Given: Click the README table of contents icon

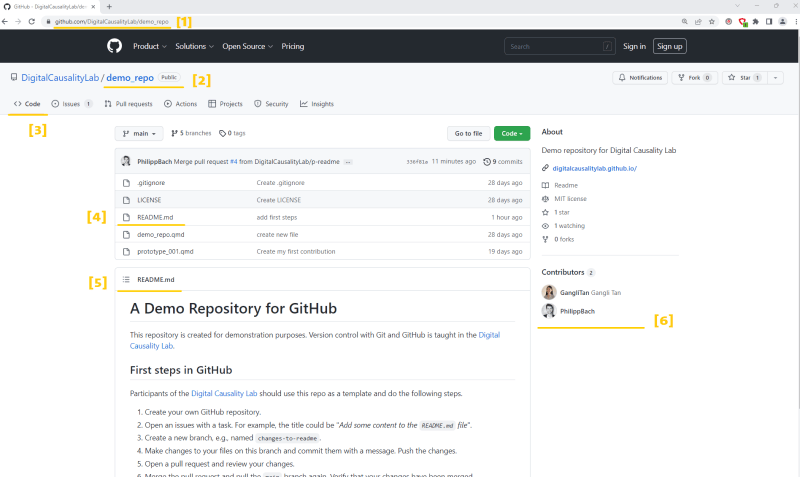Looking at the screenshot, I should (126, 280).
